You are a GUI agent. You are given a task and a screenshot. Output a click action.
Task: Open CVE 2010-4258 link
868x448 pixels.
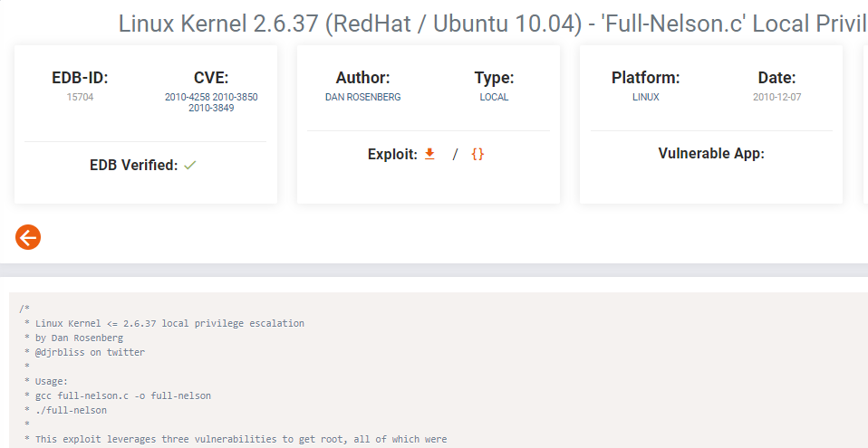click(x=188, y=97)
